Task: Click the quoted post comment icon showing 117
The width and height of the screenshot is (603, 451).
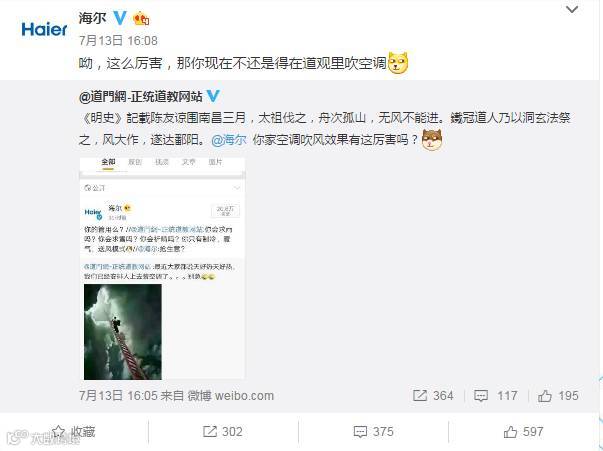Action: pos(495,396)
